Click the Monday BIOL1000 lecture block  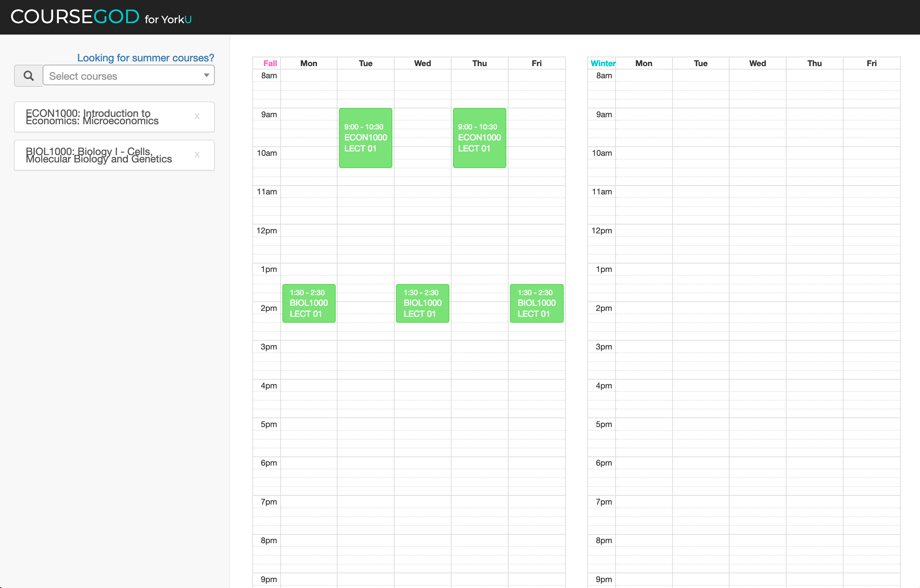309,303
